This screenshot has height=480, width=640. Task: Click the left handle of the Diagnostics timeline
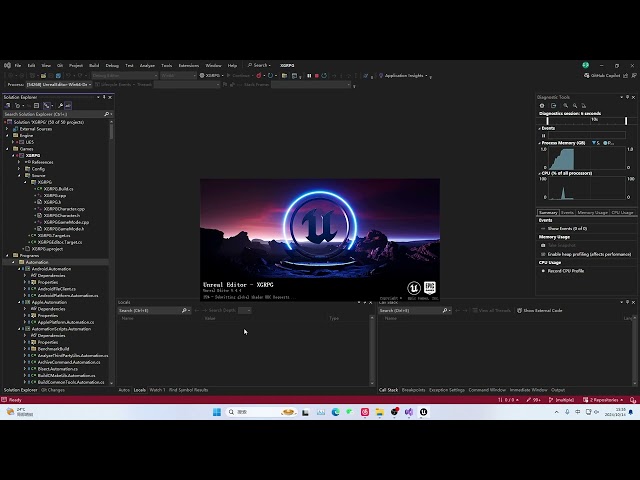tap(547, 121)
